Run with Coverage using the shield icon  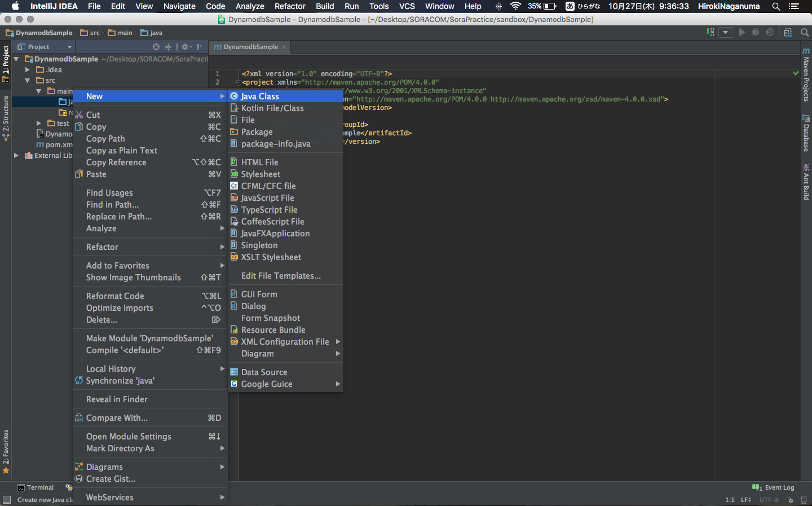[x=770, y=32]
